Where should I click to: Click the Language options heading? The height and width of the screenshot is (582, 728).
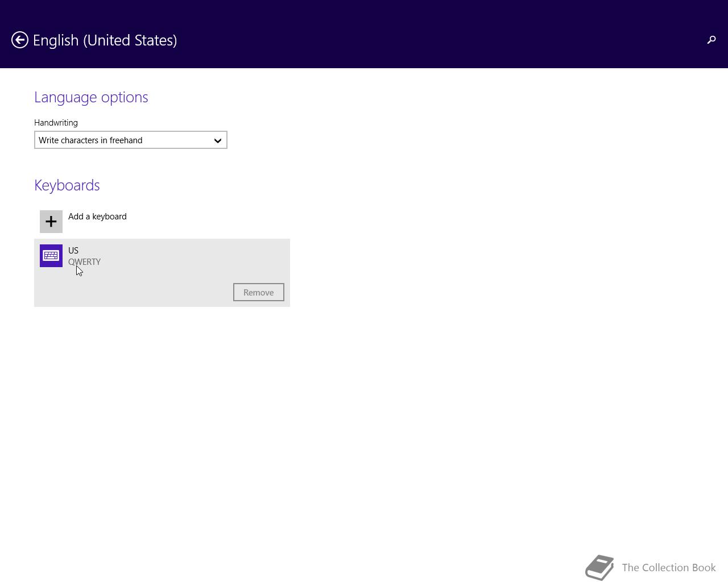pos(91,97)
